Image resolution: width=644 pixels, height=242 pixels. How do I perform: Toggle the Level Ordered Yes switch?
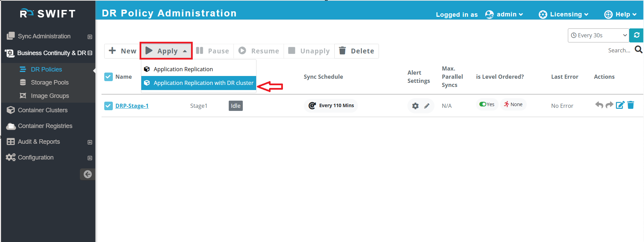pyautogui.click(x=483, y=104)
